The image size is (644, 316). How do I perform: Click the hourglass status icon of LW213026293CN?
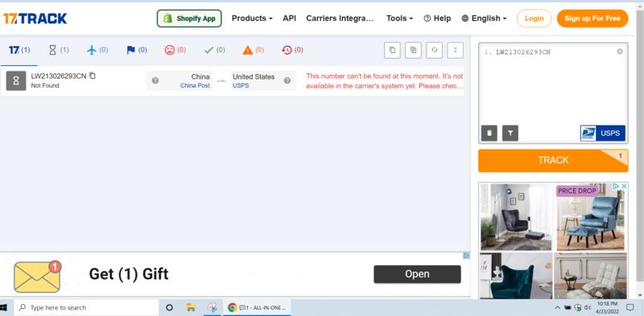click(16, 81)
